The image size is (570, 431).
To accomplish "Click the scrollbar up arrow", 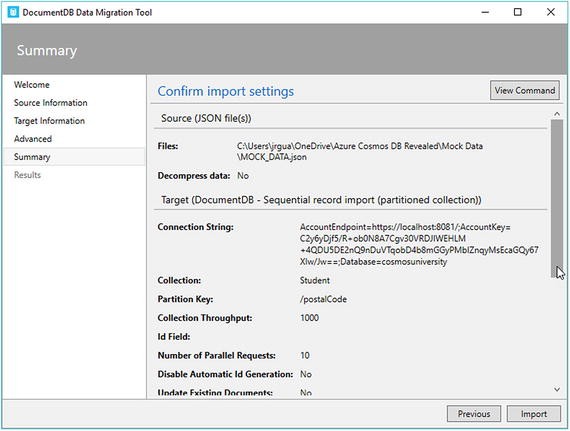I will 557,114.
